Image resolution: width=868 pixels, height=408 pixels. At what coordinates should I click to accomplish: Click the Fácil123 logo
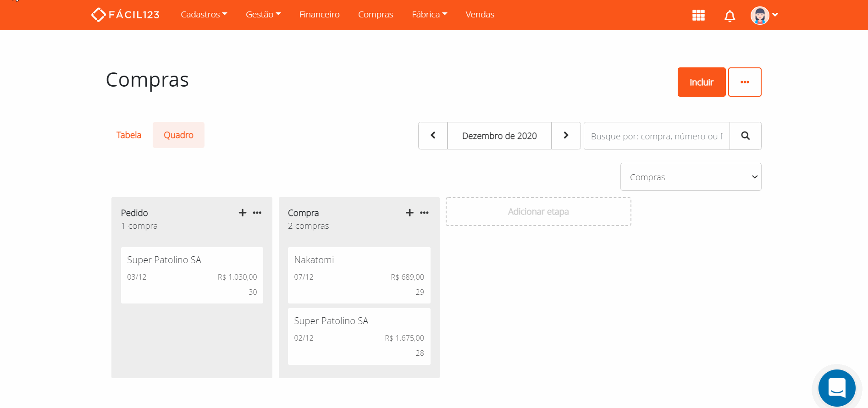126,15
